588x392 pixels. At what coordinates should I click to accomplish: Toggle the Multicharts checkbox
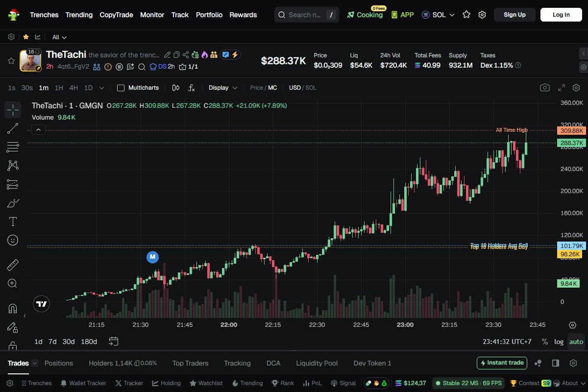coord(120,88)
